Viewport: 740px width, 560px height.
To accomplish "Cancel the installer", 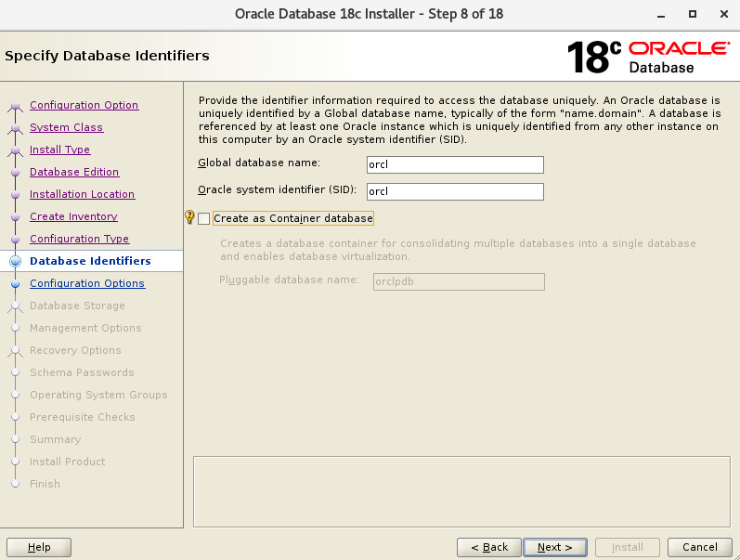I will pyautogui.click(x=700, y=547).
